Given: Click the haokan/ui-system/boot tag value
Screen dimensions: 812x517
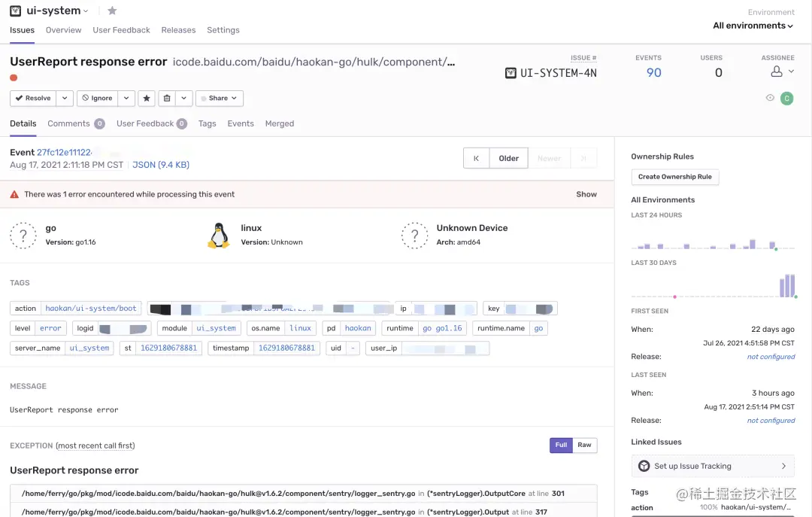Looking at the screenshot, I should pyautogui.click(x=91, y=308).
